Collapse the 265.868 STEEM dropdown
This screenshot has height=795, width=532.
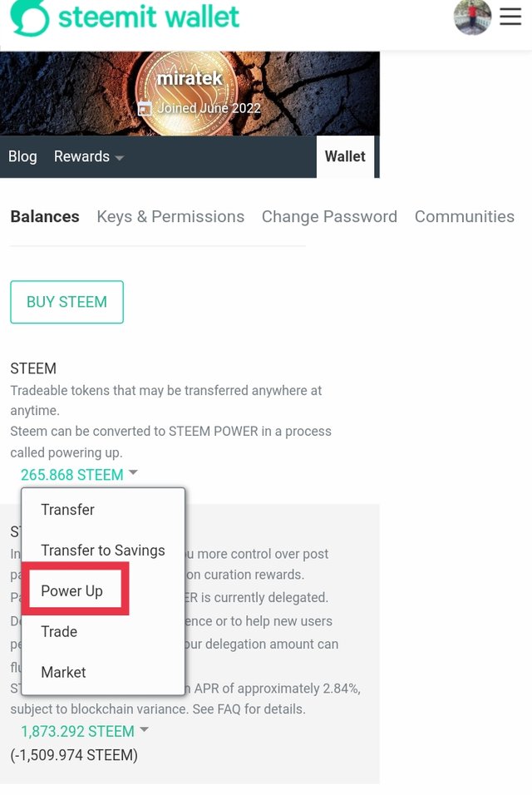click(79, 475)
